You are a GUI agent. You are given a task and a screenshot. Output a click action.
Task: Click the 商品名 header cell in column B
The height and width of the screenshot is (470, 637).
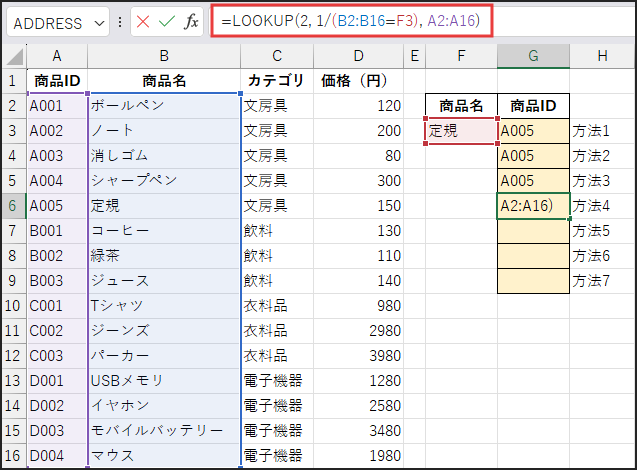(164, 81)
